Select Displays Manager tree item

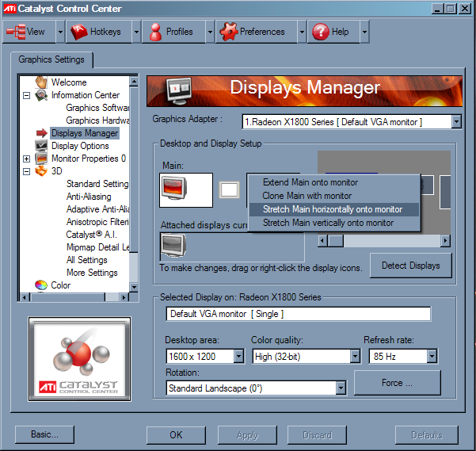85,133
